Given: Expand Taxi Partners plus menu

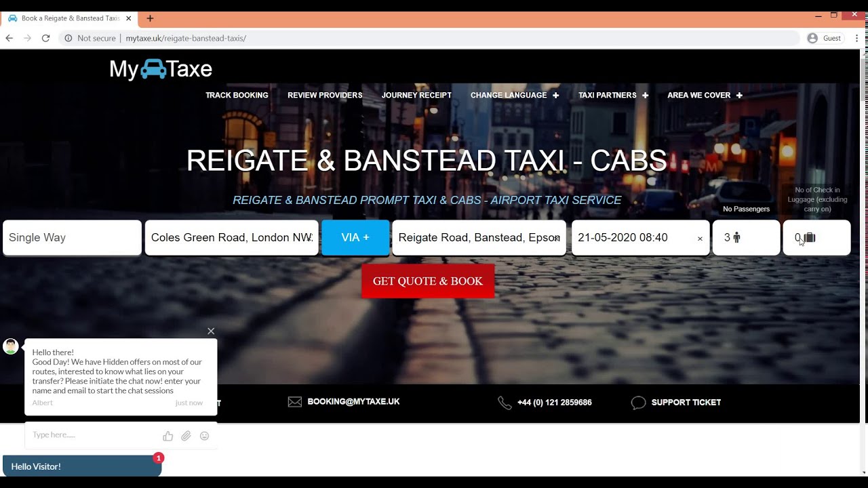Looking at the screenshot, I should click(645, 96).
